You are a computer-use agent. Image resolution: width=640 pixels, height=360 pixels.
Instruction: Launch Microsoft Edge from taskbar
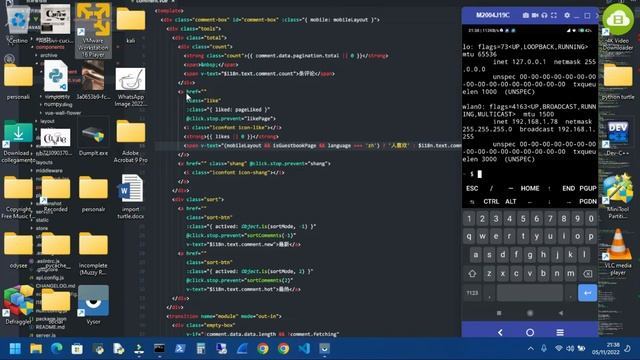click(x=57, y=349)
